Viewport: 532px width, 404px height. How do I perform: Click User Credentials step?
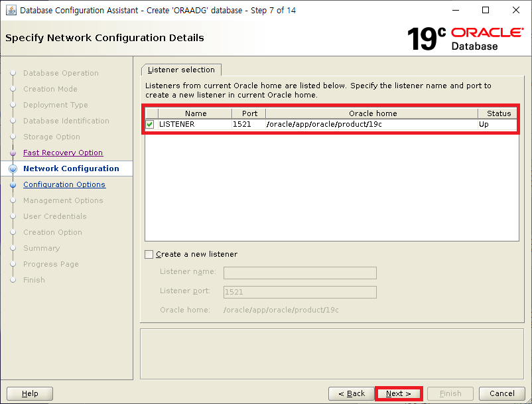(55, 216)
